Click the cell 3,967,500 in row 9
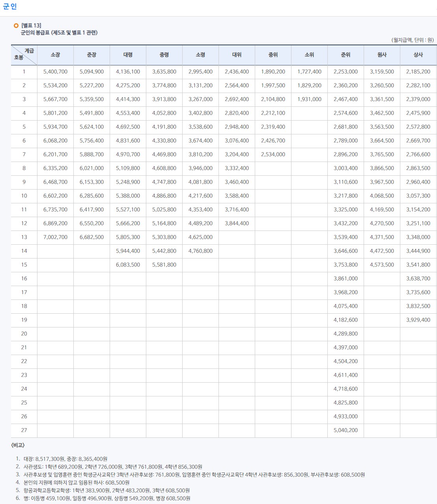Screen dimensions: 437x504 pyautogui.click(x=382, y=182)
